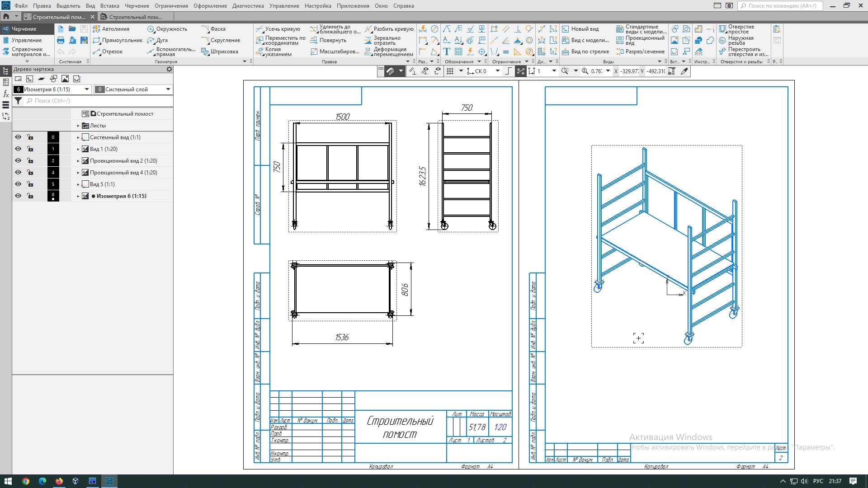Viewport: 868px width, 488px height.
Task: Click the tree panel settings gear
Action: point(169,69)
